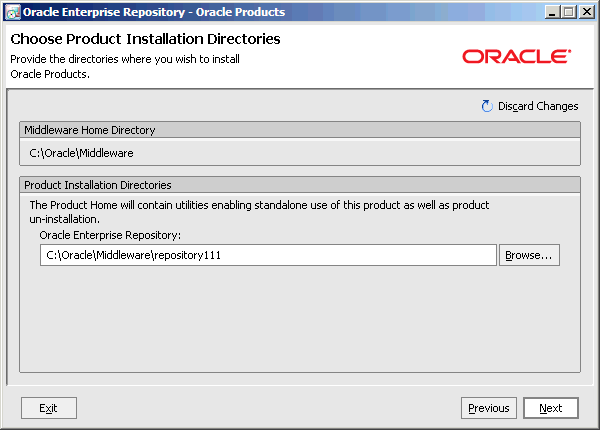600x430 pixels.
Task: Return to the Previous installer step
Action: pyautogui.click(x=489, y=408)
